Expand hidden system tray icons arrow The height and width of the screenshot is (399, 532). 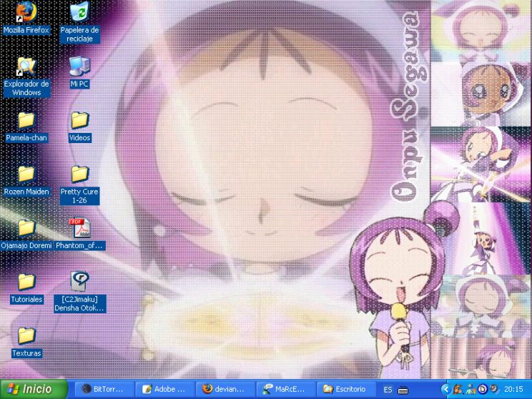[x=445, y=389]
